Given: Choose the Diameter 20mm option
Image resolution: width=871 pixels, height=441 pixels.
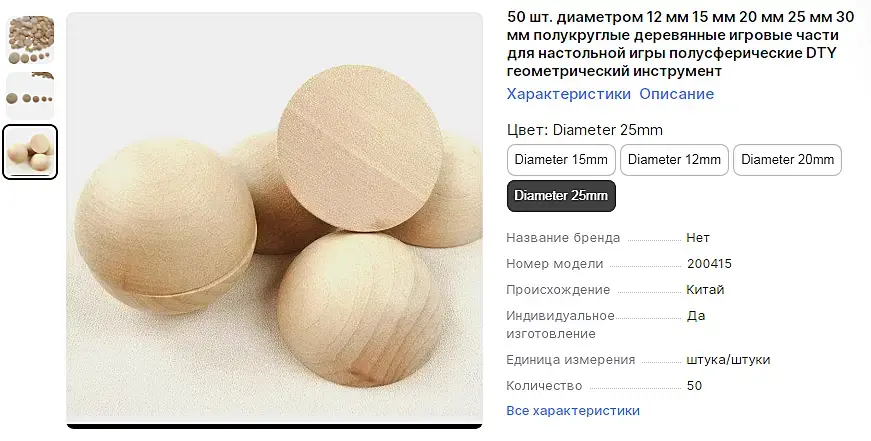Looking at the screenshot, I should (788, 160).
